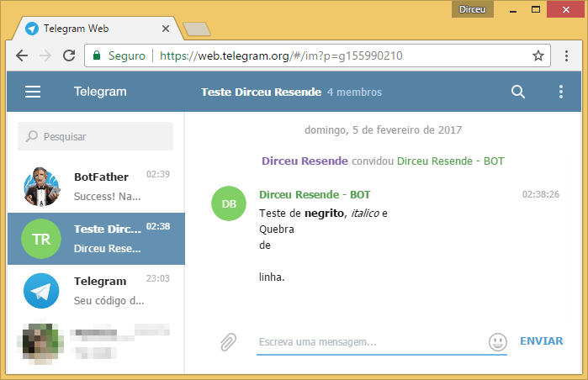Screen dimensions: 588x380
Task: Click browser forward arrow
Action: [45, 55]
